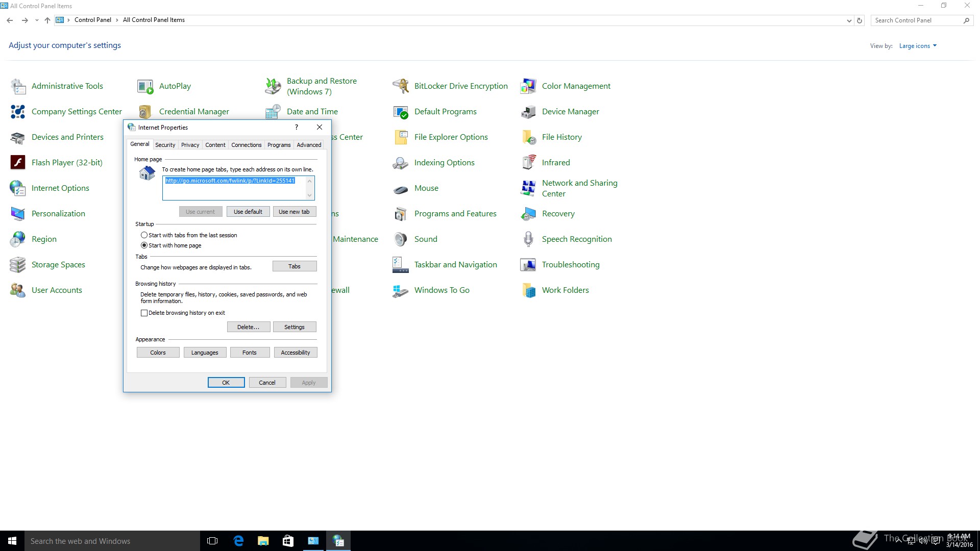Open the Default Programs icon
The image size is (980, 551).
401,112
